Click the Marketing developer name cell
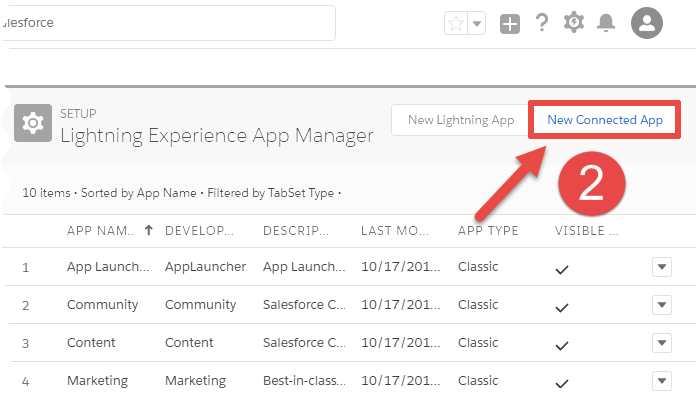 [195, 381]
